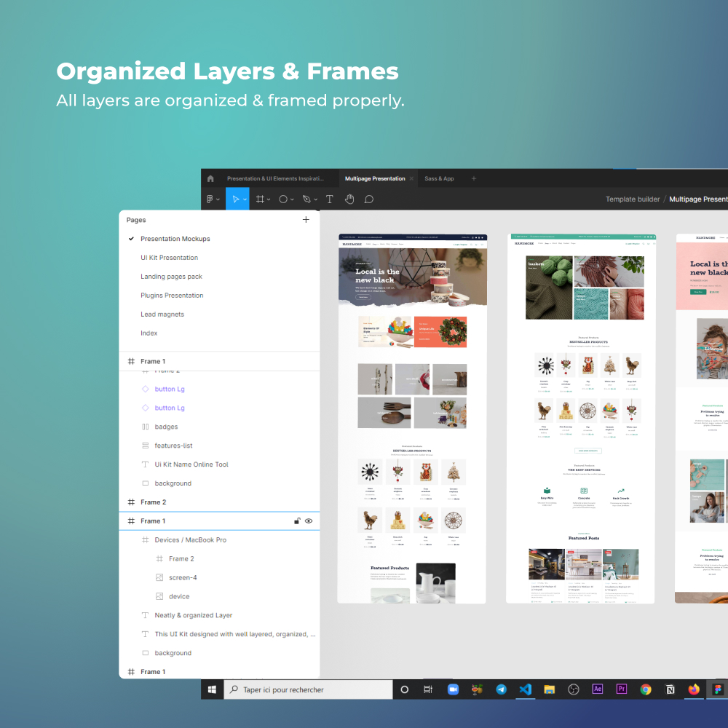The image size is (728, 728).
Task: Switch to Presentation & UI Elements tab
Action: 275,178
